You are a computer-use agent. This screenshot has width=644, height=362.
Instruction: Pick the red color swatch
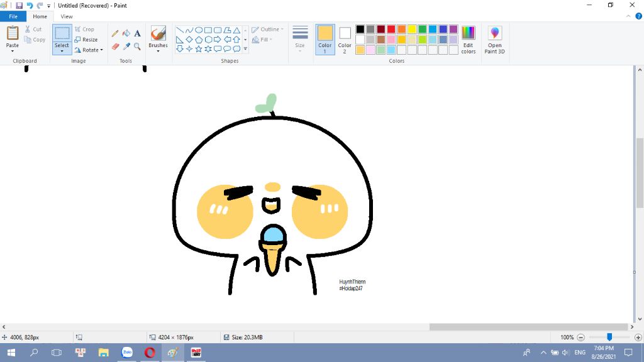tap(391, 29)
